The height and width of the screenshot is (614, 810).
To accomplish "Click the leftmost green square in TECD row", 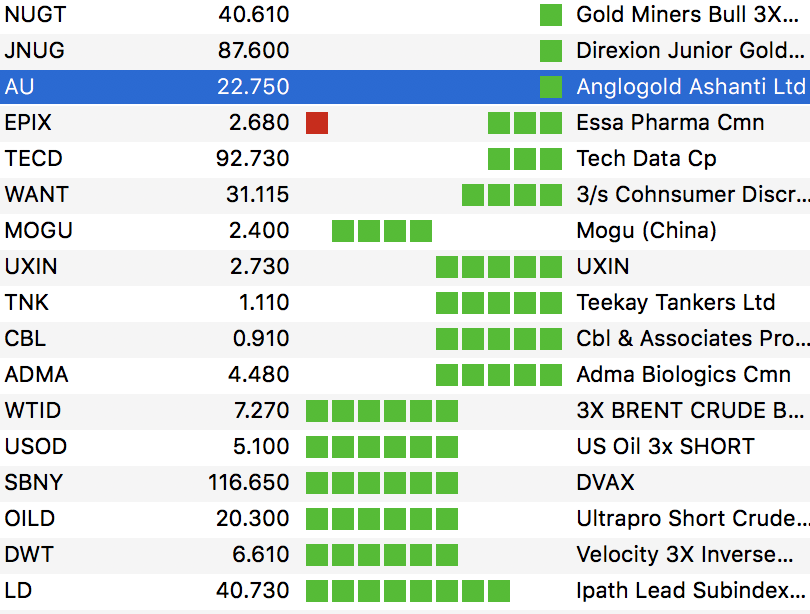I will 499,159.
